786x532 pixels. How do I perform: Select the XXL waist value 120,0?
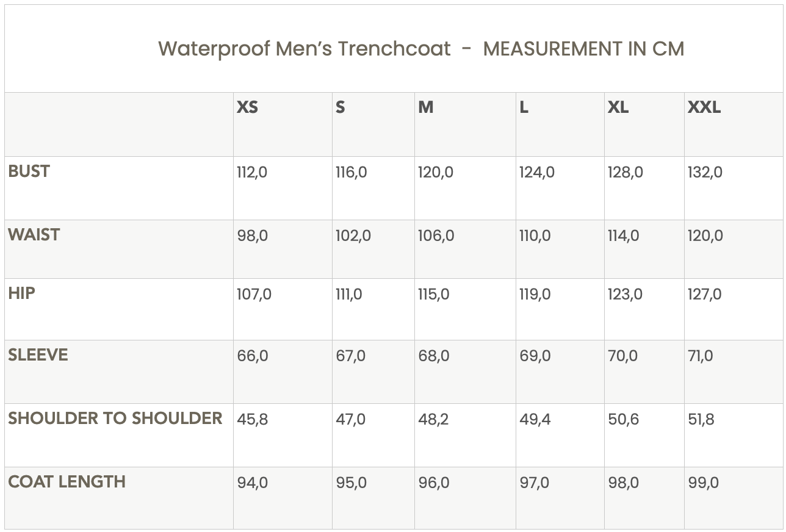(705, 236)
